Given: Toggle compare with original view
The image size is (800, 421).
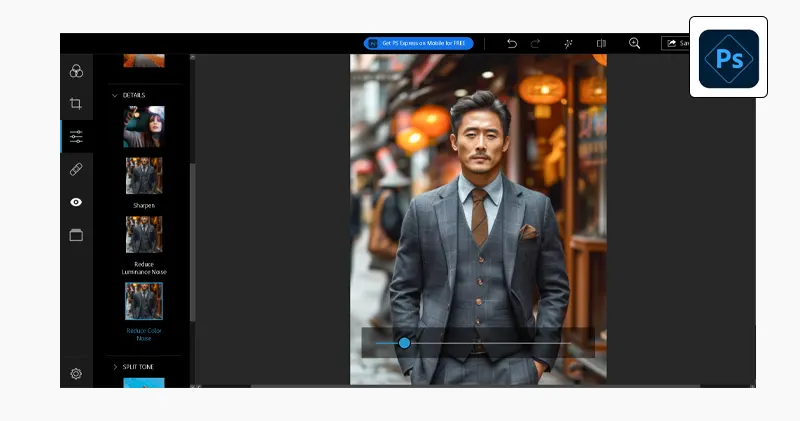Looking at the screenshot, I should pyautogui.click(x=602, y=43).
